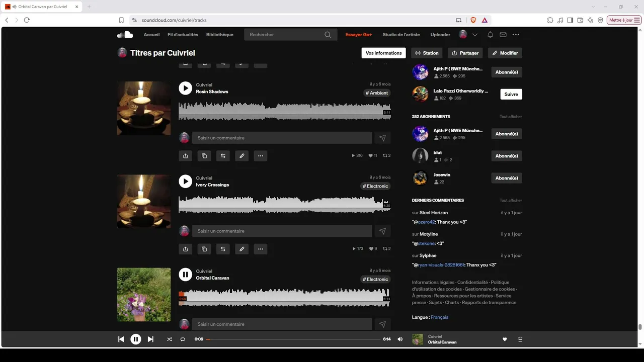The height and width of the screenshot is (362, 644).
Task: Share the Ivory Crossings track via its icon
Action: coord(185,249)
